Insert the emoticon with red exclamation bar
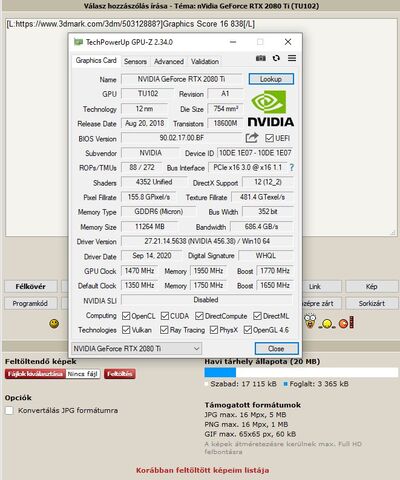400x480 pixels. 347,322
